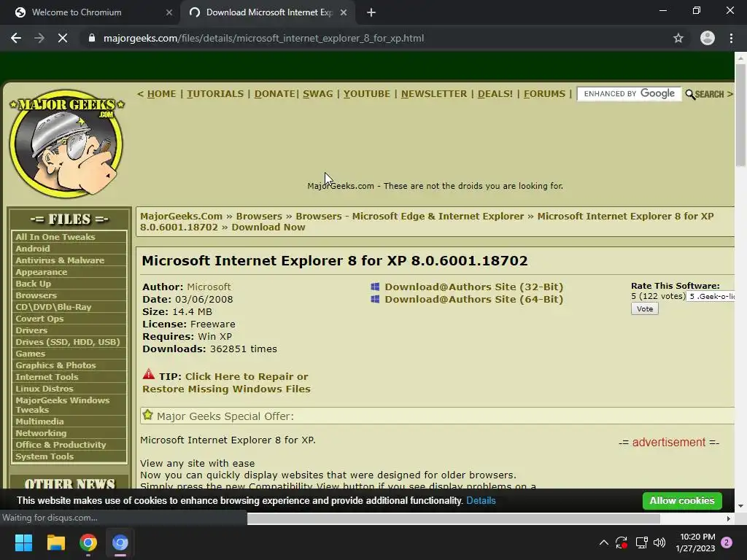Open the Chromium profile avatar
747x560 pixels.
[708, 38]
